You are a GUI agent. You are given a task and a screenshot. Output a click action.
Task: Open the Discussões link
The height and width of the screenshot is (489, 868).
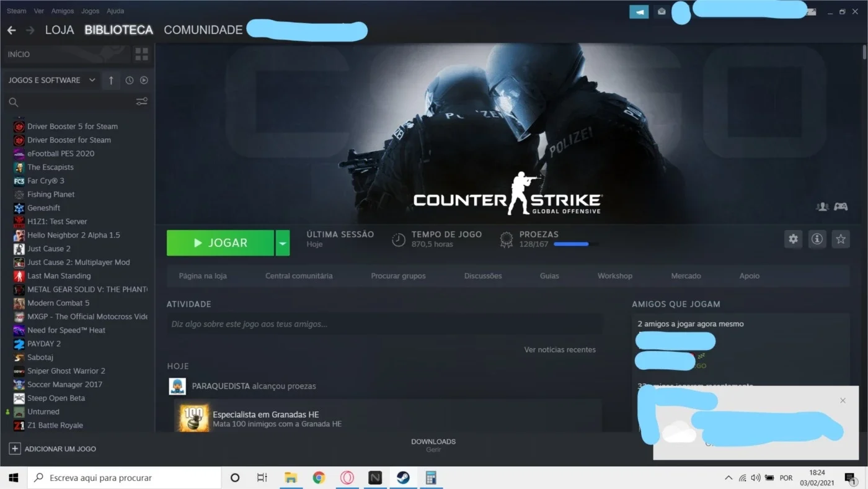[483, 276]
